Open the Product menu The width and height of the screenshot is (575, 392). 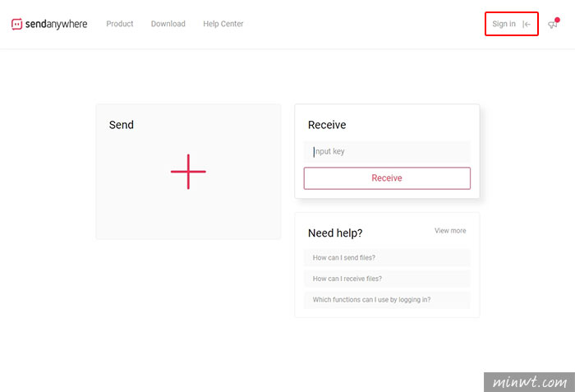pyautogui.click(x=120, y=24)
